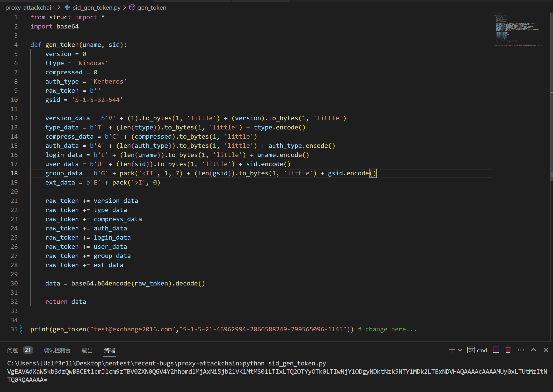Viewport: 553px width, 392px height.
Task: Switch to the 输出 output tab
Action: (x=87, y=350)
